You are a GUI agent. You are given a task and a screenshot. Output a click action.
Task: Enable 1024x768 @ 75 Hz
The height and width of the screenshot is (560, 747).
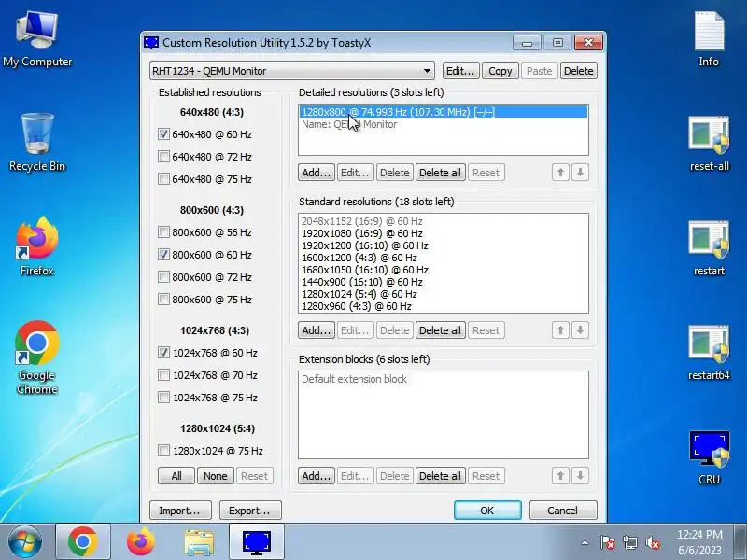point(163,398)
